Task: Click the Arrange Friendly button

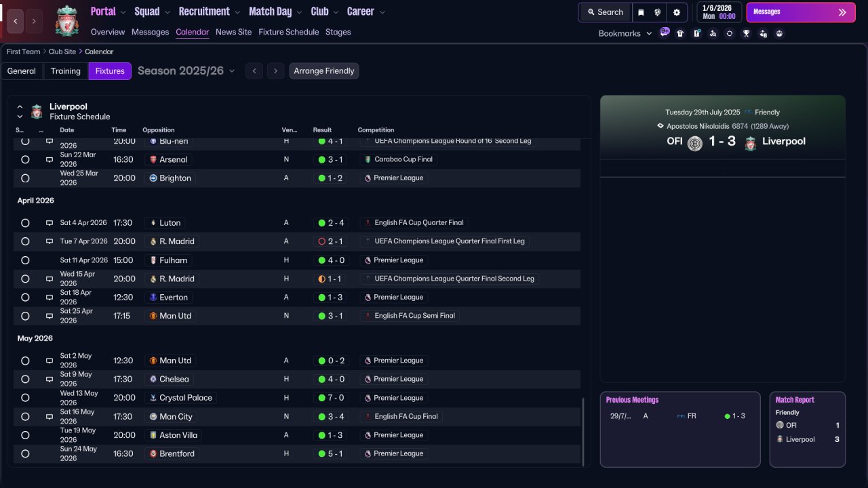Action: (324, 70)
